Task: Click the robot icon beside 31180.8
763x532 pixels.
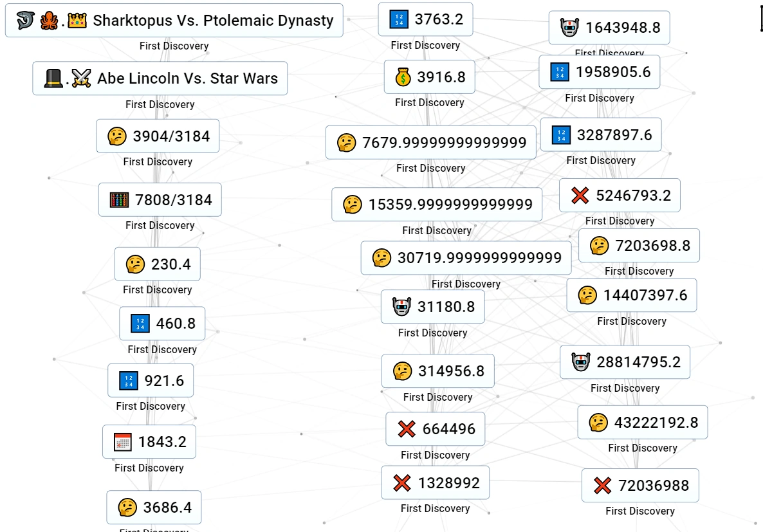Action: [x=401, y=307]
